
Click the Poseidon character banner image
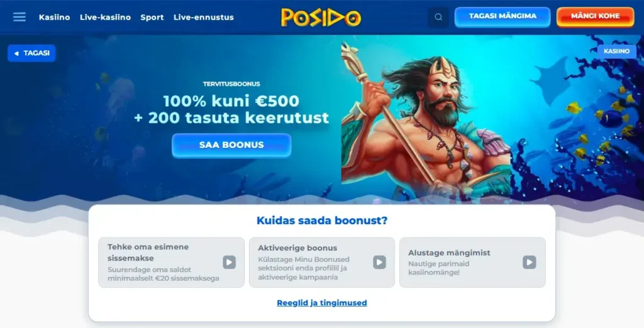click(x=426, y=119)
